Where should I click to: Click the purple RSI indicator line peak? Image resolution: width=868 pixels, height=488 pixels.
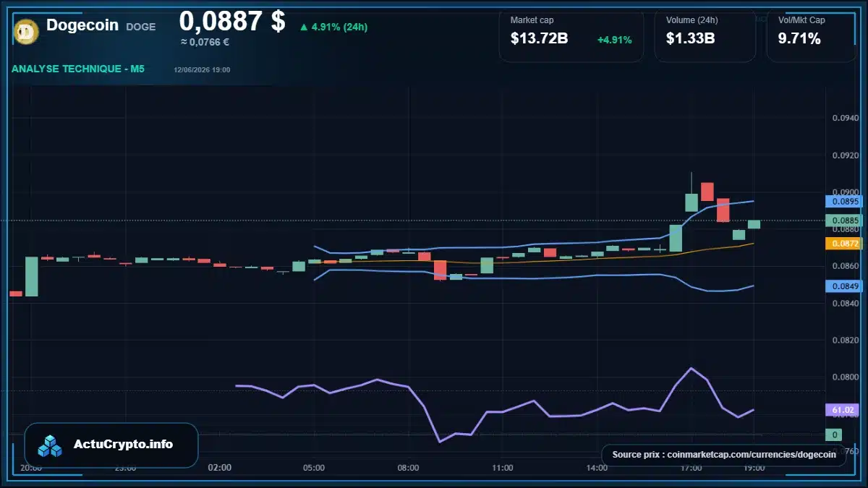pyautogui.click(x=692, y=369)
